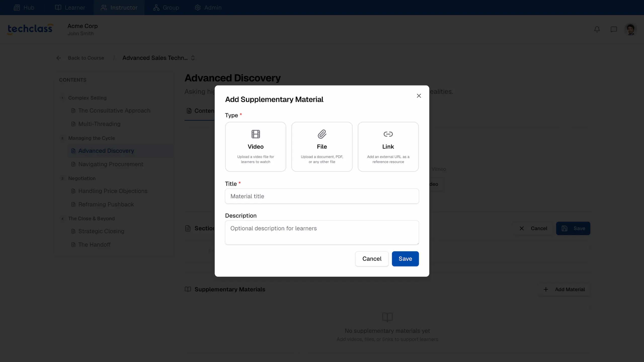Close the Add Supplementary Material dialog
The height and width of the screenshot is (362, 644).
tap(419, 96)
